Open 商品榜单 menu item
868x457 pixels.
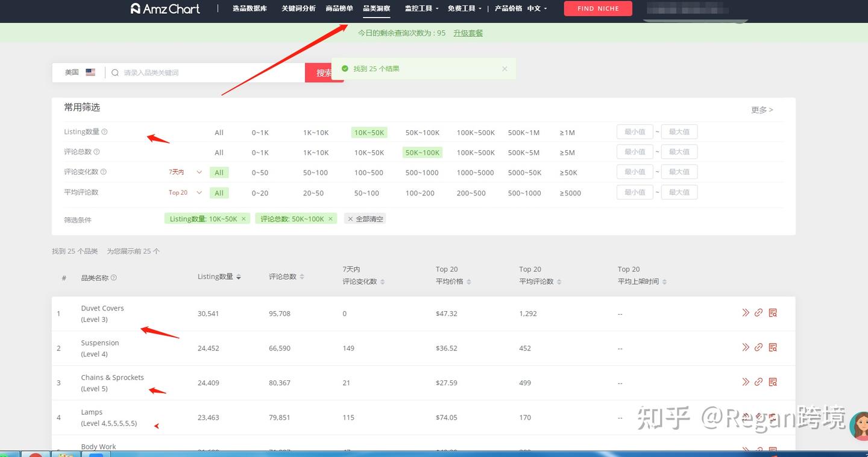pos(339,8)
